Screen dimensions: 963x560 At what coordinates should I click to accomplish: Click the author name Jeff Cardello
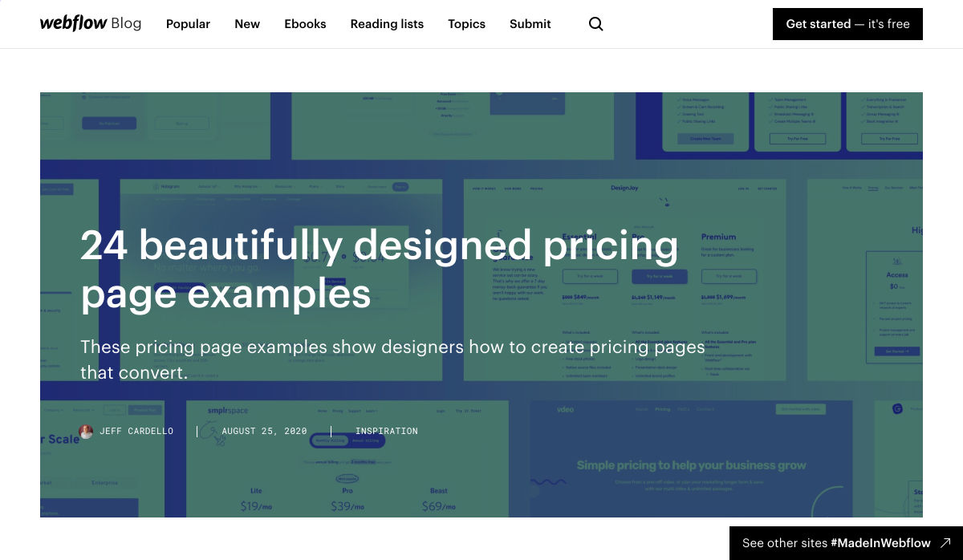[136, 432]
